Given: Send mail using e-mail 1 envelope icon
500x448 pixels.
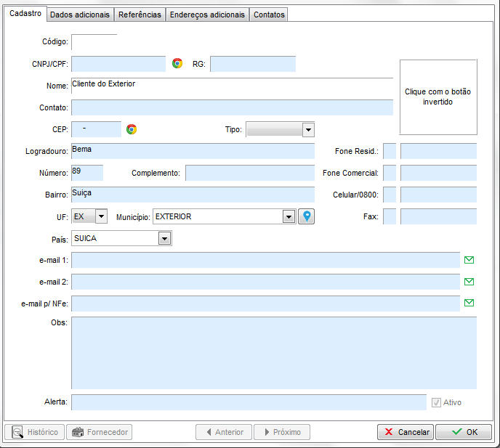Looking at the screenshot, I should [469, 260].
